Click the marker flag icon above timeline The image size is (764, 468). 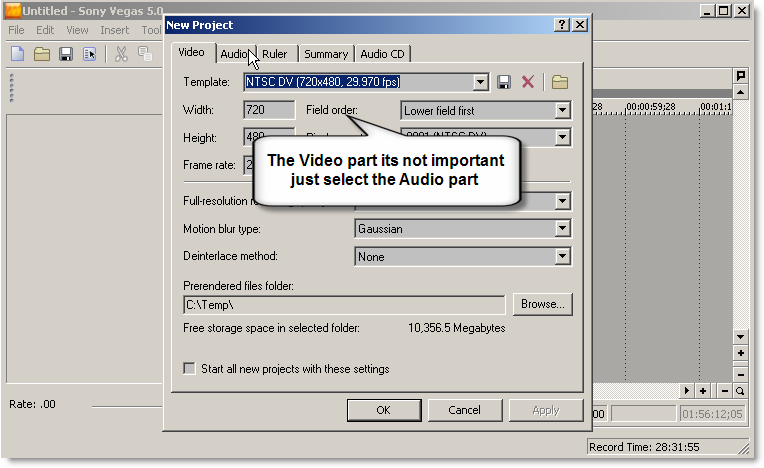(741, 75)
